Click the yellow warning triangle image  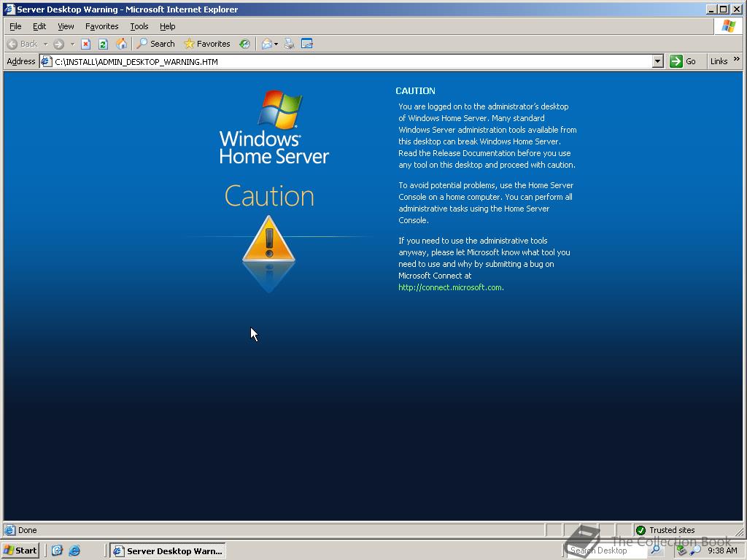[x=268, y=238]
